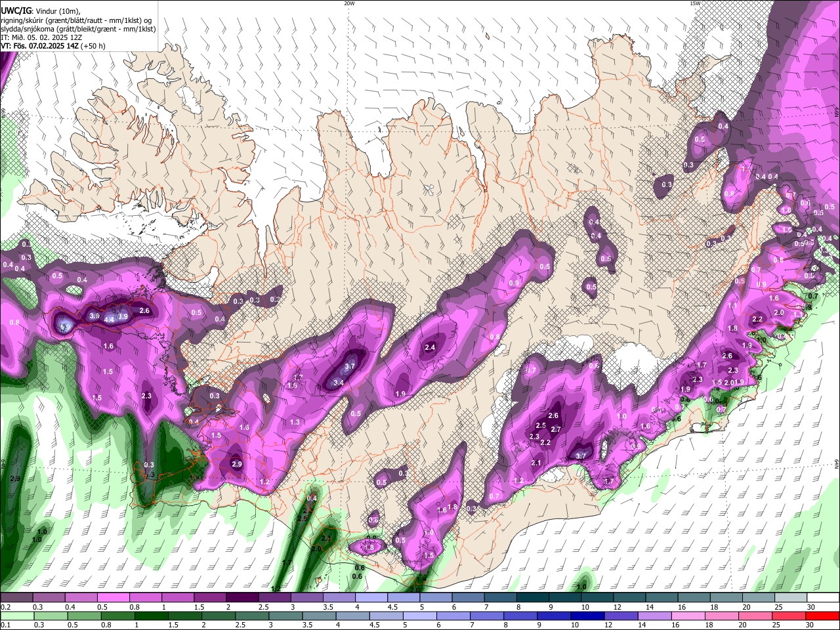Click the 5.9 snowfall maximum value
The width and height of the screenshot is (840, 630).
(65, 327)
